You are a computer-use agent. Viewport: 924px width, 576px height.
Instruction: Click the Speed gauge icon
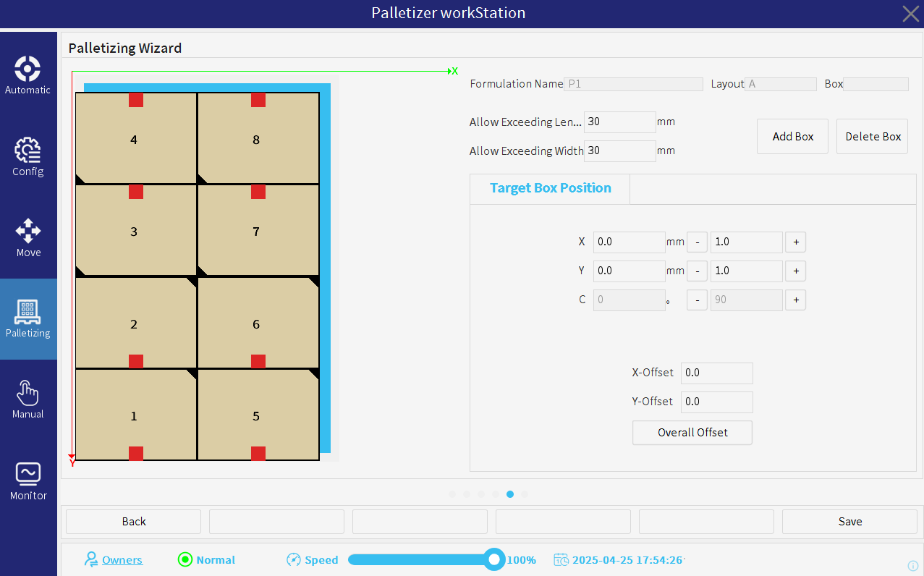point(293,559)
